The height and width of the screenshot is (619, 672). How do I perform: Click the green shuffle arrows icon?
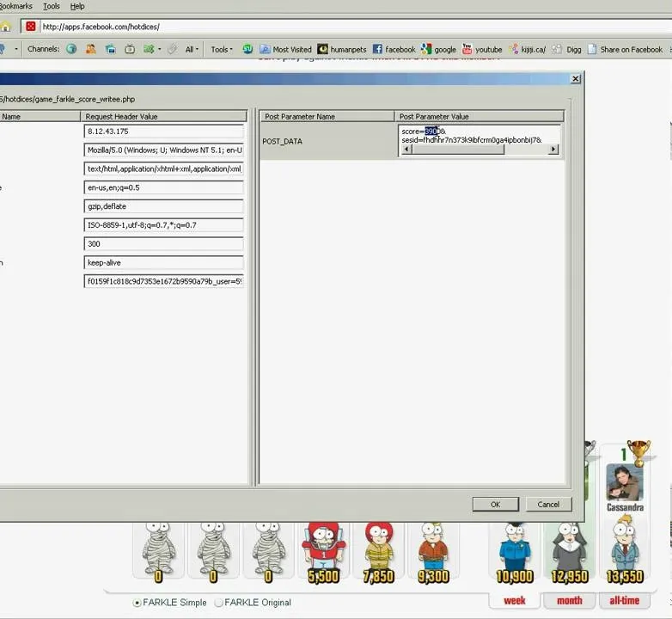point(149,49)
